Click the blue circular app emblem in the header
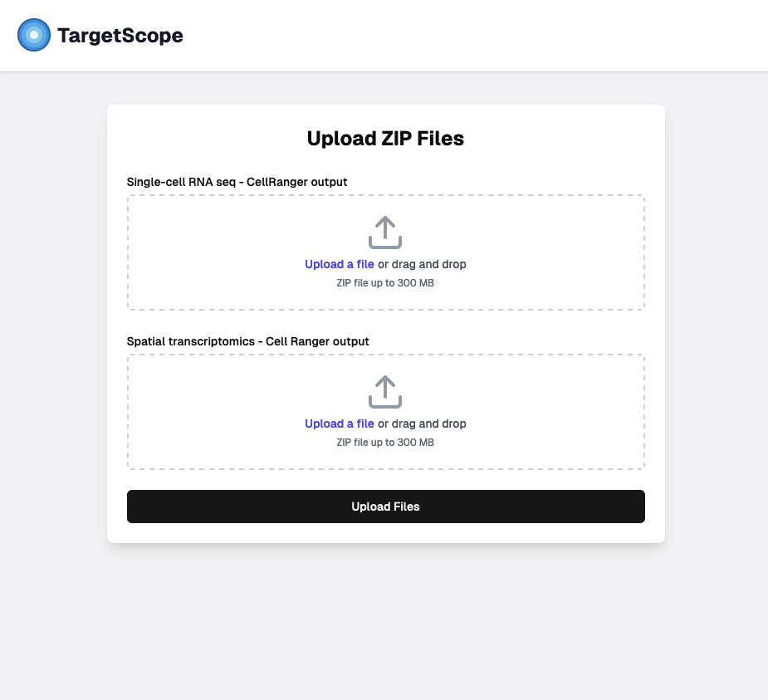This screenshot has width=768, height=700. (x=33, y=35)
